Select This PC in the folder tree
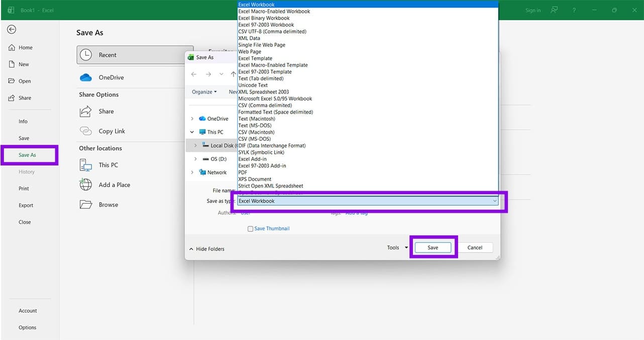Image resolution: width=644 pixels, height=340 pixels. (211, 132)
